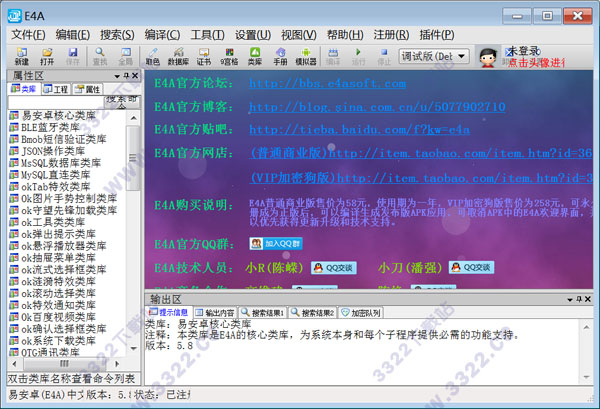Open the 属性区 panel dropdown arrow
600x409 pixels.
pyautogui.click(x=117, y=77)
